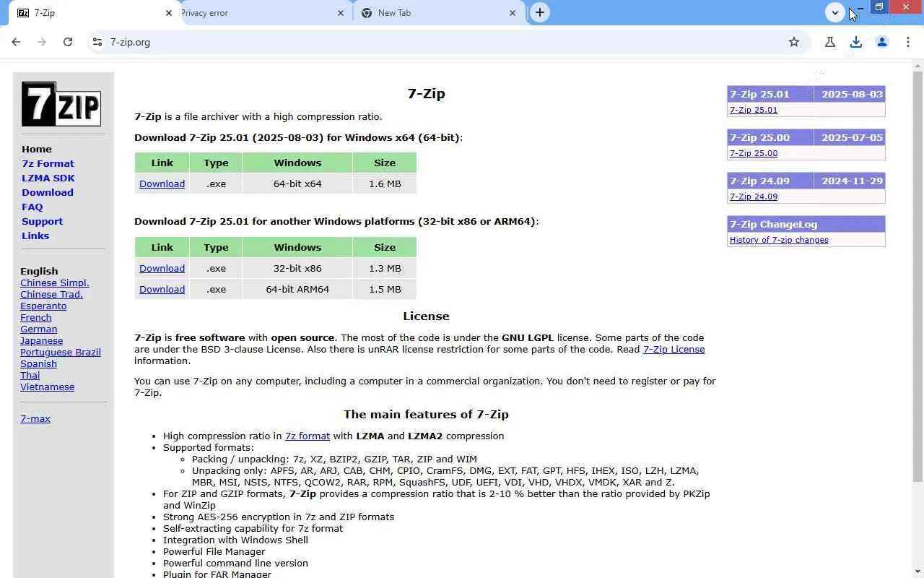Switch language to Chinese Simpl.
The width and height of the screenshot is (924, 578).
click(x=55, y=282)
